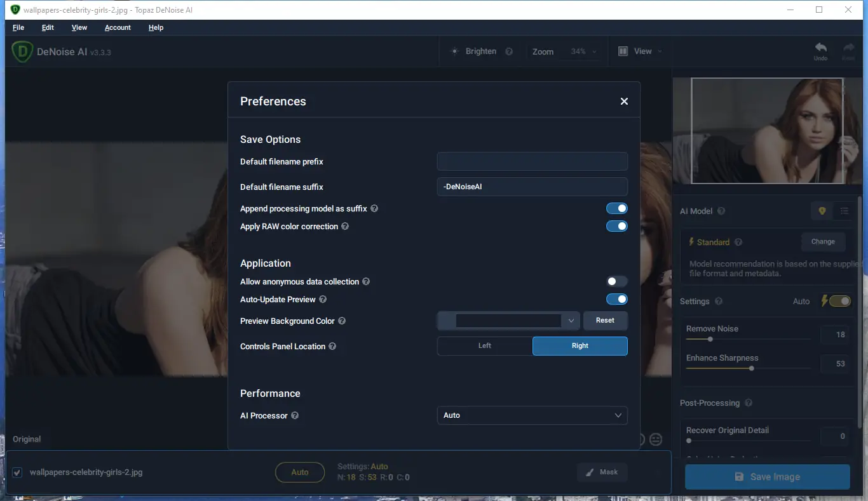Click the model recommendation bulb in AI Model panel
868x501 pixels.
pyautogui.click(x=822, y=211)
